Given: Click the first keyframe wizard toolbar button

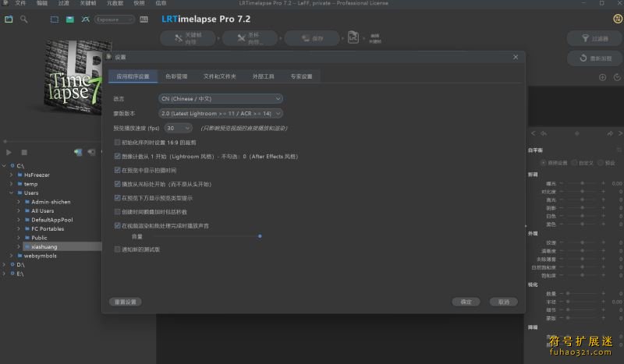Looking at the screenshot, I should tap(188, 38).
